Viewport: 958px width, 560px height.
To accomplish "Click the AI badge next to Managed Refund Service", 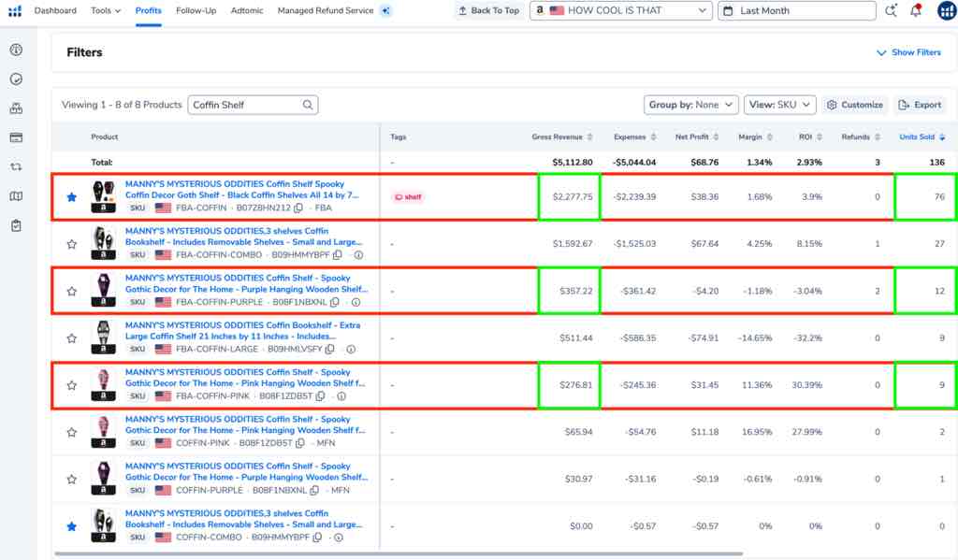I will pyautogui.click(x=385, y=10).
